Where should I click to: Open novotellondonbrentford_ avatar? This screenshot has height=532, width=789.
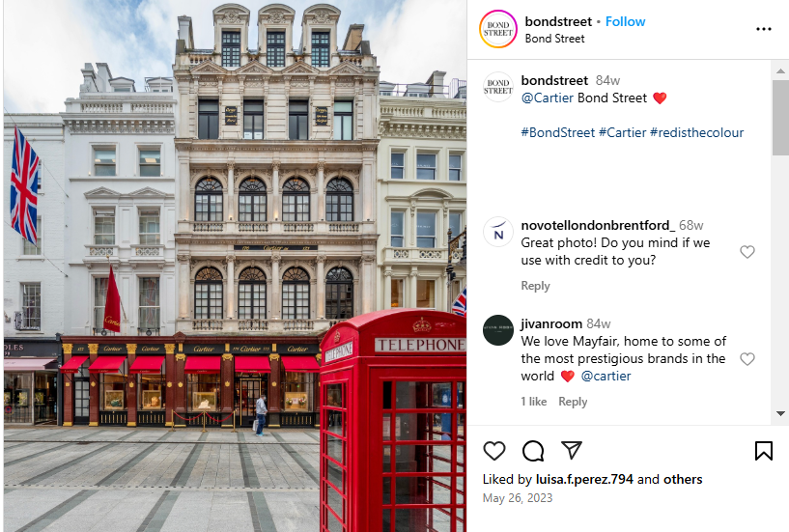click(497, 232)
